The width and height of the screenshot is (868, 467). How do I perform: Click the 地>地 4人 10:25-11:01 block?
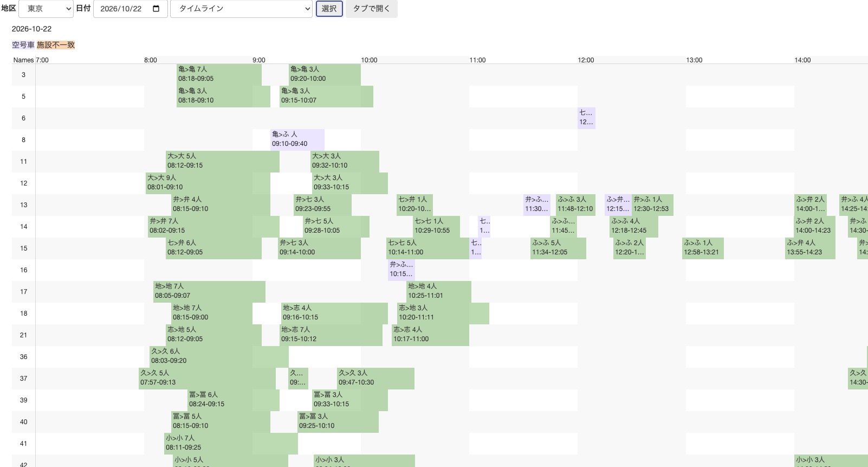(x=439, y=291)
